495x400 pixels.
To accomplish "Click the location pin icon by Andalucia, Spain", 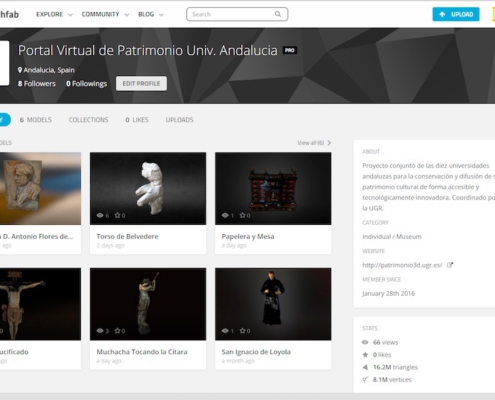I will click(x=20, y=70).
